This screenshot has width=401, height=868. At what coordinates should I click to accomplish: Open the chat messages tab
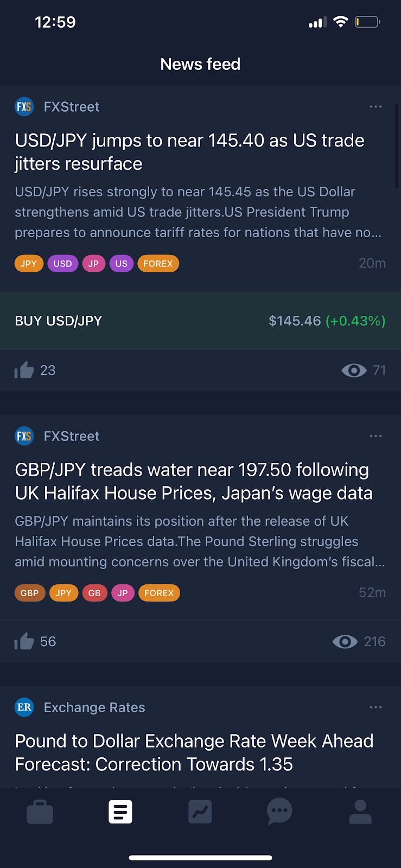(280, 812)
